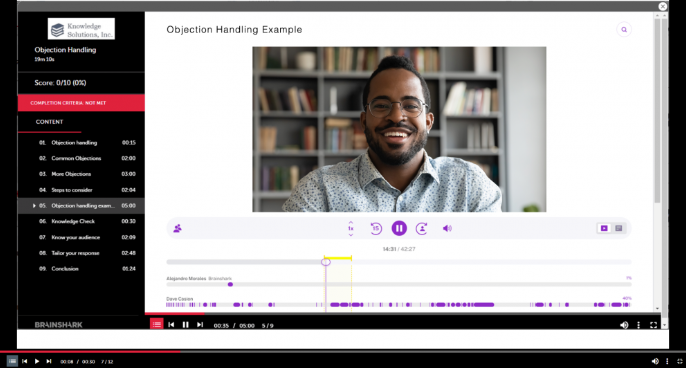The height and width of the screenshot is (370, 688).
Task: Decrease playback speed with down arrow
Action: coord(351,235)
